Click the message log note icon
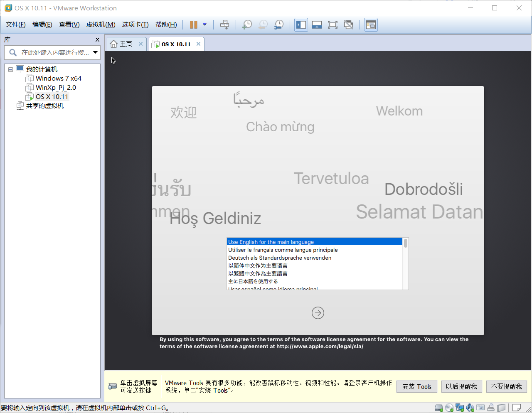 (x=517, y=408)
